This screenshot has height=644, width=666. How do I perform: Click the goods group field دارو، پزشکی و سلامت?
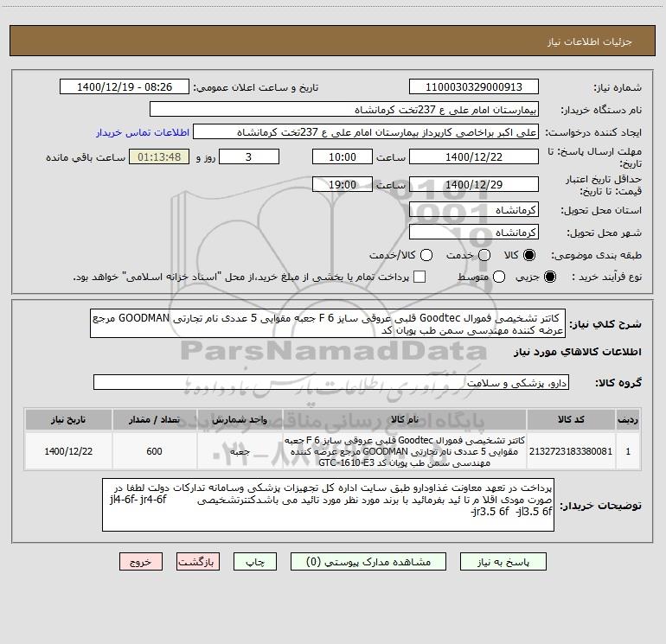click(331, 382)
